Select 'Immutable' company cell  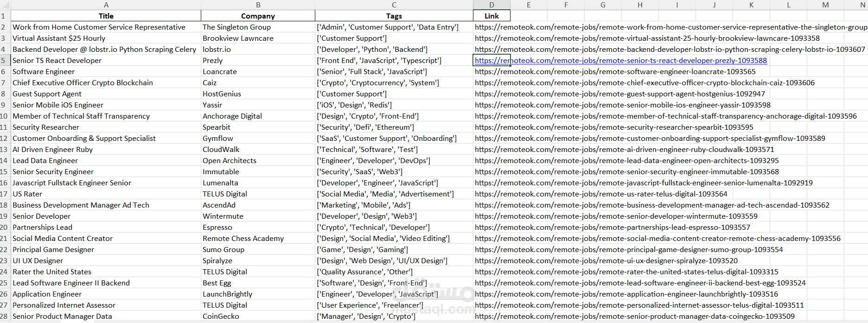[258, 171]
